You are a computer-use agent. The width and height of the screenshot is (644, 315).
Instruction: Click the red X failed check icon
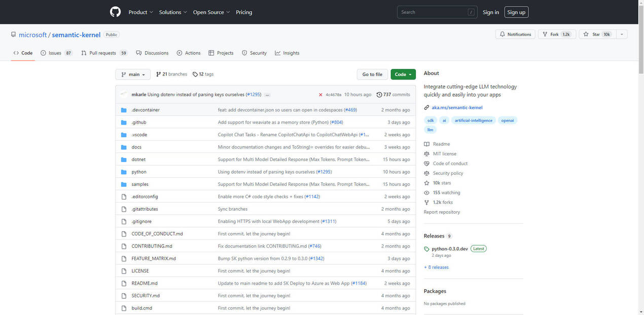pyautogui.click(x=320, y=95)
